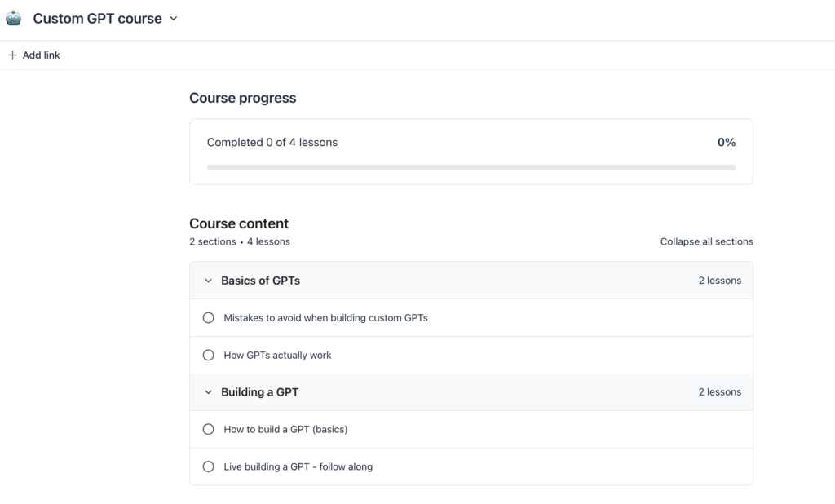
Task: Collapse the Building a GPT section chevron
Action: (x=208, y=392)
